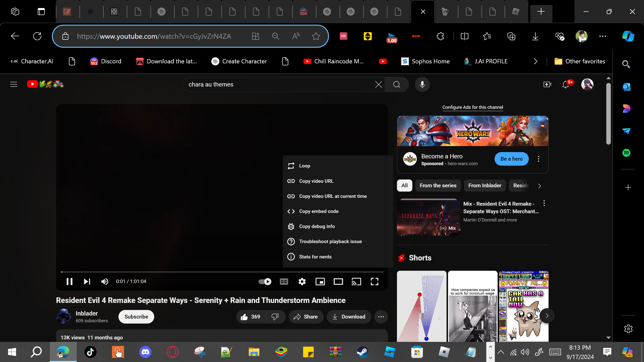Select Loop from the context menu
The image size is (644, 362).
tap(304, 166)
